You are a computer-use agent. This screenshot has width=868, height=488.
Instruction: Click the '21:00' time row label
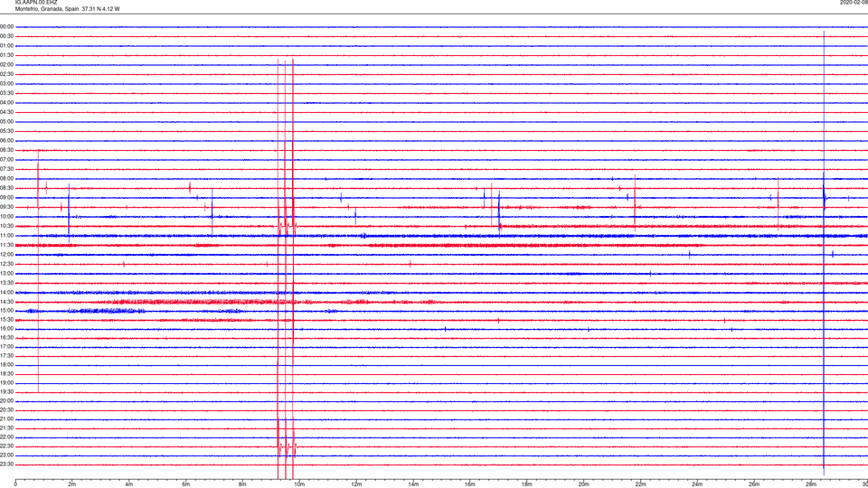6,419
